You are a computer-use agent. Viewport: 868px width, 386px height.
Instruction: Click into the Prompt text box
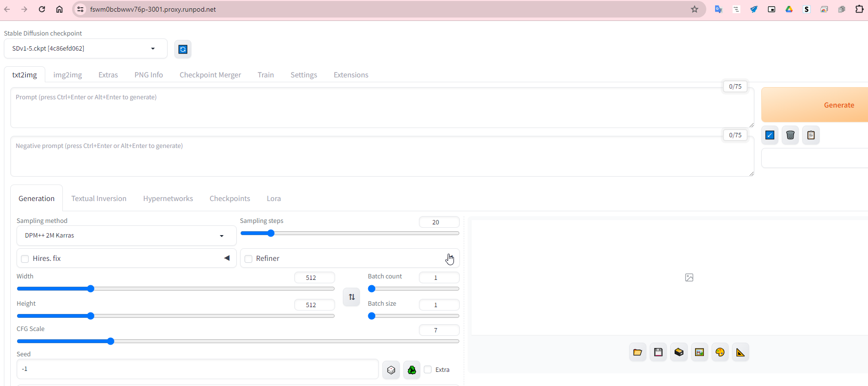382,108
